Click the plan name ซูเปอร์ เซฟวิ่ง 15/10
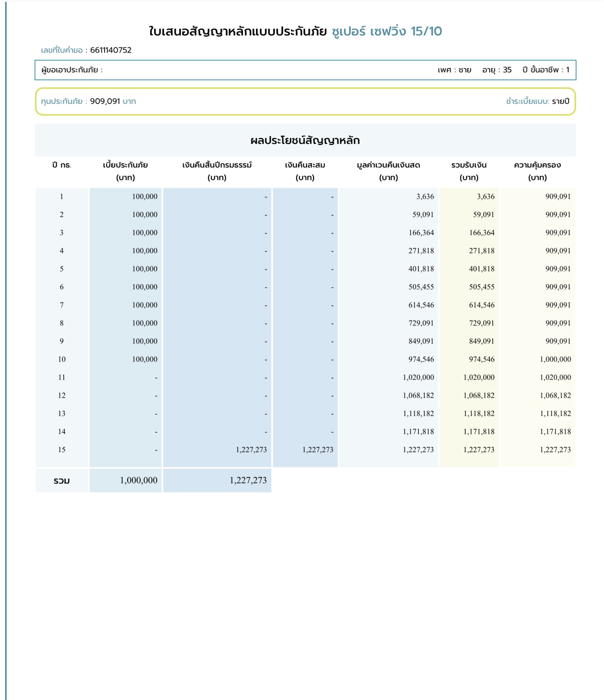The height and width of the screenshot is (700, 604). click(387, 31)
